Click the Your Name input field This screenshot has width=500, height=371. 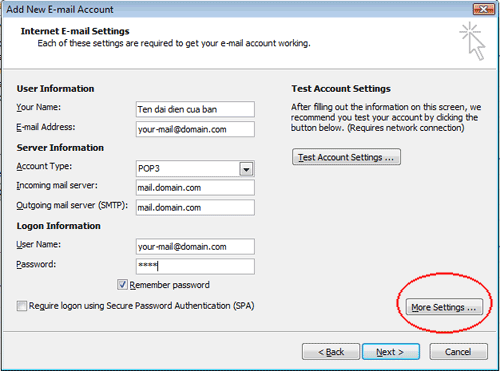point(195,109)
